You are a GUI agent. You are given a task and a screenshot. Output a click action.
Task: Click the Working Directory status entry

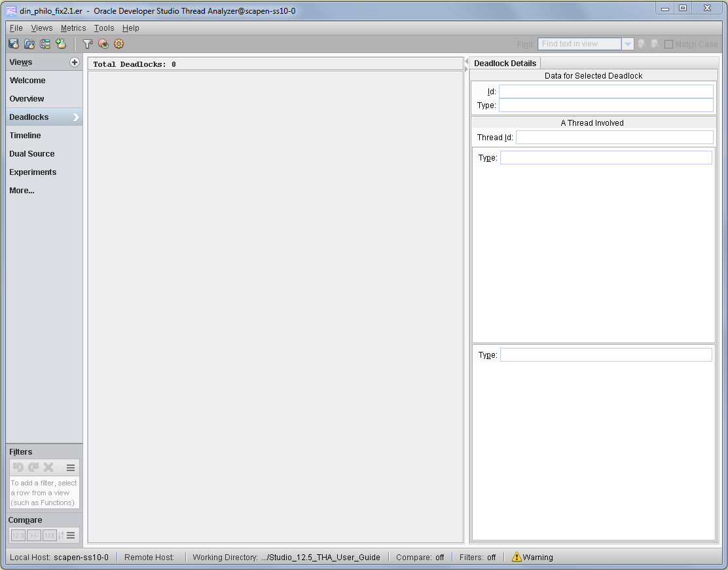[287, 557]
